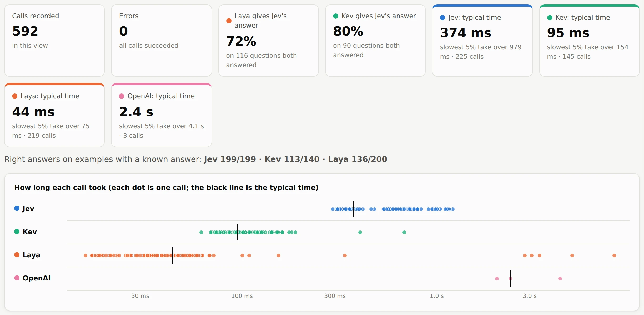644x315 pixels.
Task: Click the 100 ms axis label
Action: tap(242, 296)
